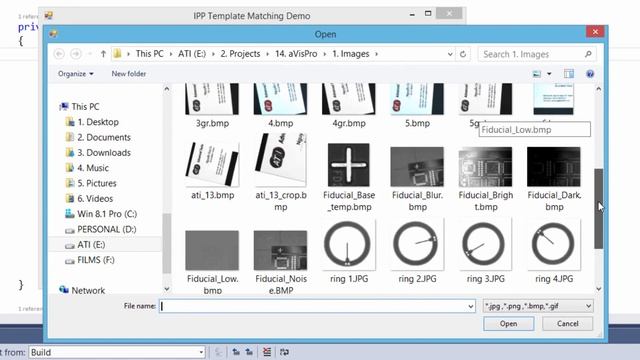Screen dimensions: 640x360
Task: Select the 5.bmp thumbnail
Action: pyautogui.click(x=417, y=99)
